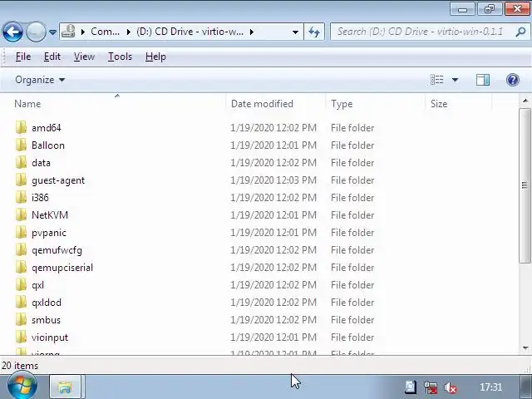The width and height of the screenshot is (532, 399).
Task: Click date 1/19/2020 12:03 PM of guest-agent
Action: coord(273,180)
